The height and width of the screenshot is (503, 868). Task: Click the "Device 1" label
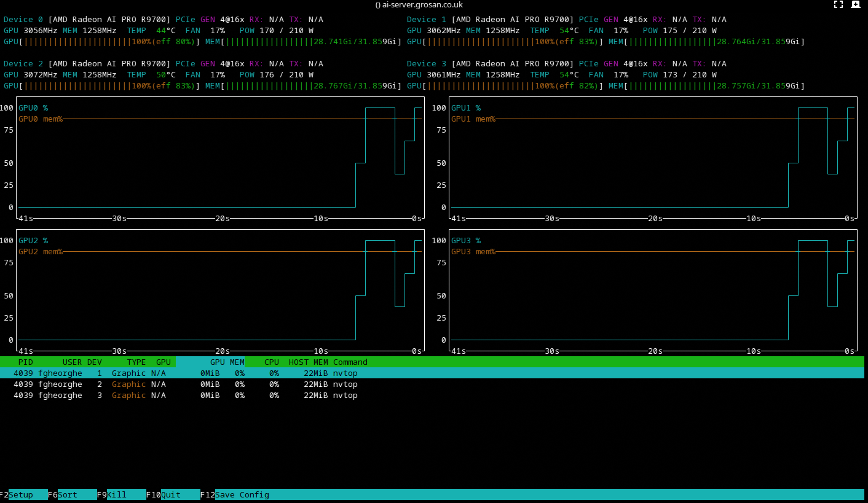click(x=427, y=20)
